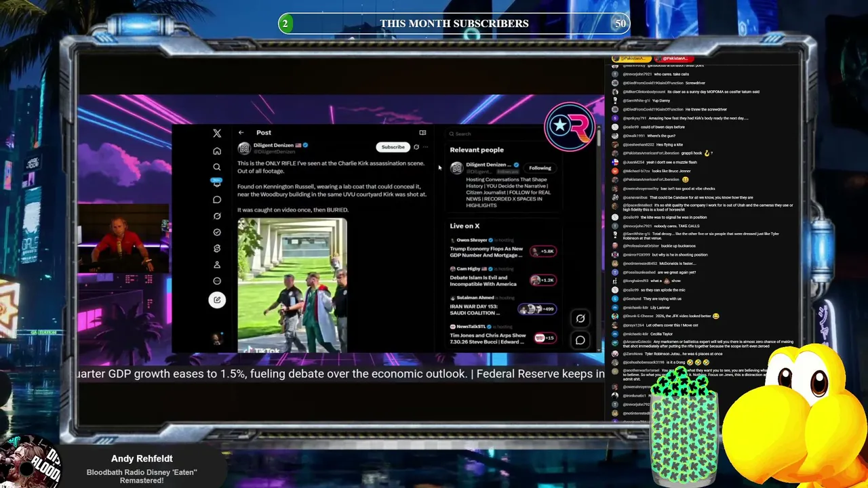Screen dimensions: 868x488
Task: Open the Explore search icon in sidebar
Action: (217, 167)
